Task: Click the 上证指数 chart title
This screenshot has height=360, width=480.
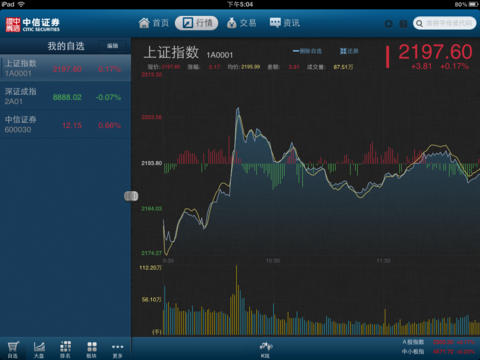Action: [172, 52]
